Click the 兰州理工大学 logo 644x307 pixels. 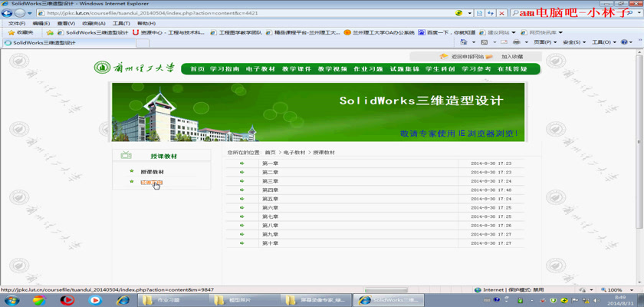click(134, 68)
